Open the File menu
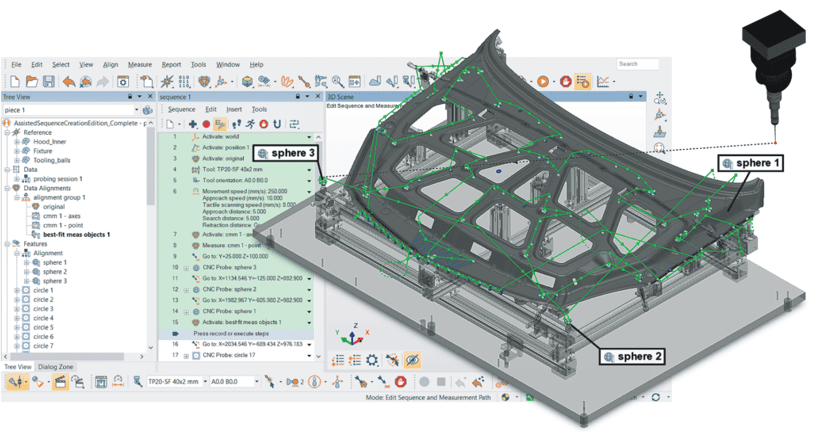Image resolution: width=821 pixels, height=442 pixels. [x=17, y=64]
